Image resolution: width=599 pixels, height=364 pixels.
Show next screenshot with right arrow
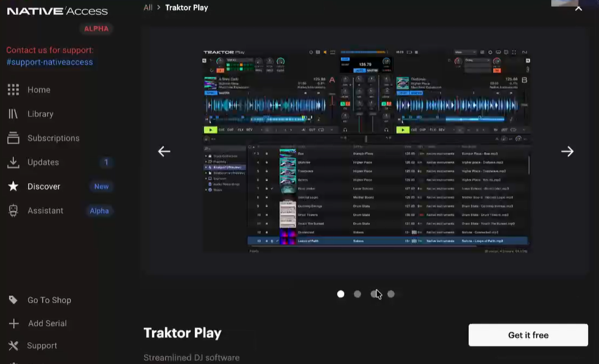(567, 152)
